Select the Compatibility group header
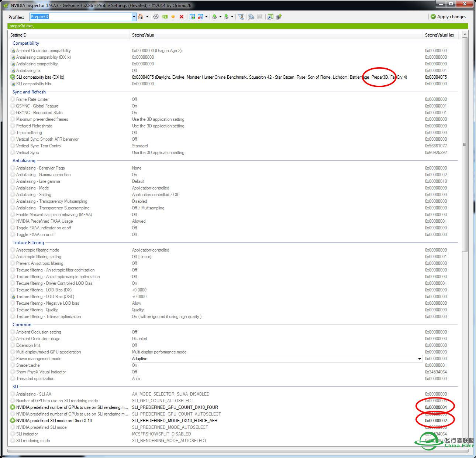 pyautogui.click(x=26, y=43)
